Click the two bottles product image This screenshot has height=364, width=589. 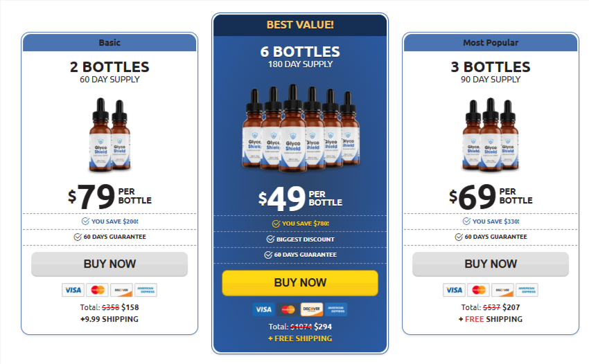point(110,135)
